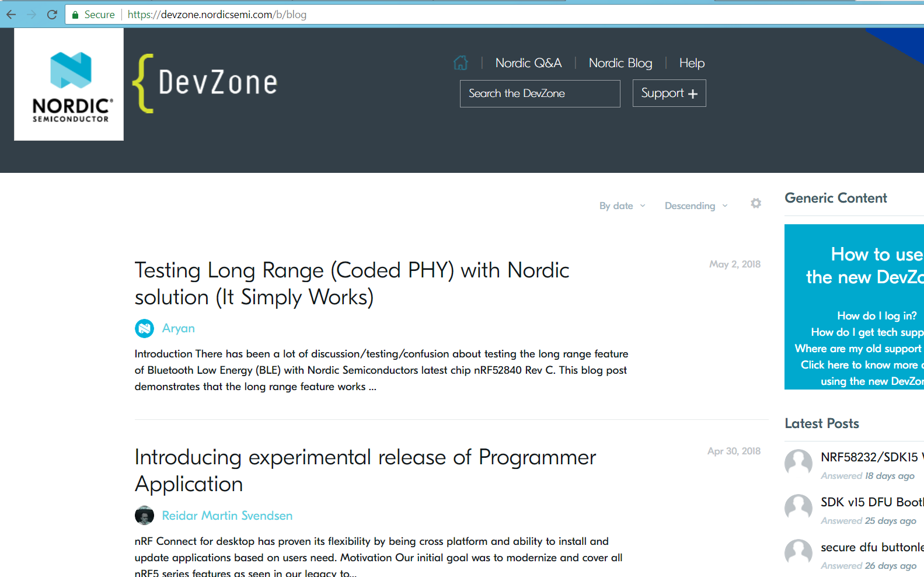This screenshot has width=924, height=577.
Task: Click the How to use new DevZone banner
Action: point(854,307)
